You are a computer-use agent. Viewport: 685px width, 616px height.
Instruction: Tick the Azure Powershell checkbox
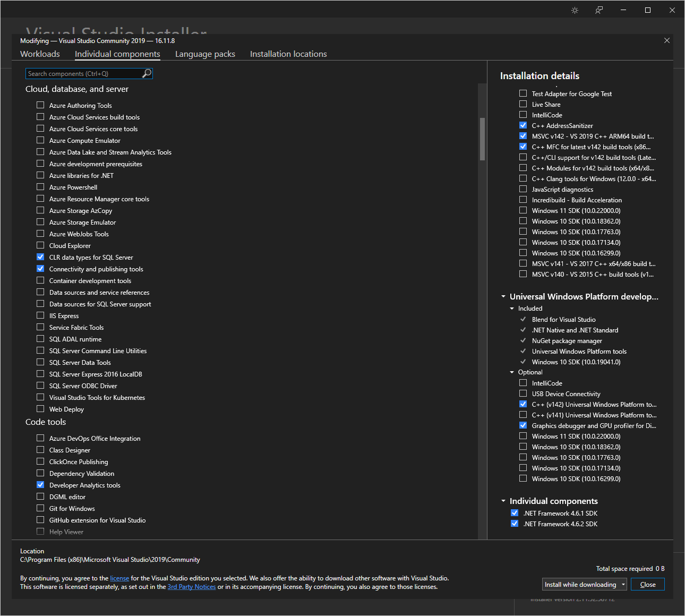click(x=40, y=187)
